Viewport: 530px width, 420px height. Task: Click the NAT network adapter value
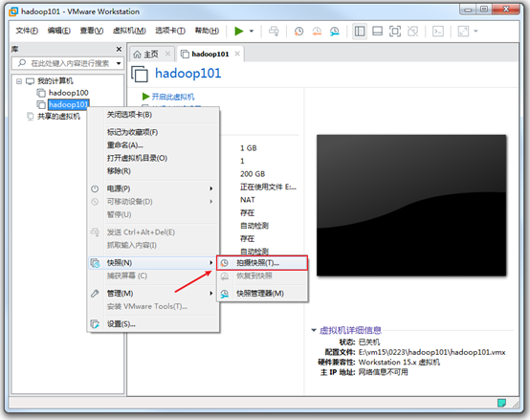tap(248, 200)
